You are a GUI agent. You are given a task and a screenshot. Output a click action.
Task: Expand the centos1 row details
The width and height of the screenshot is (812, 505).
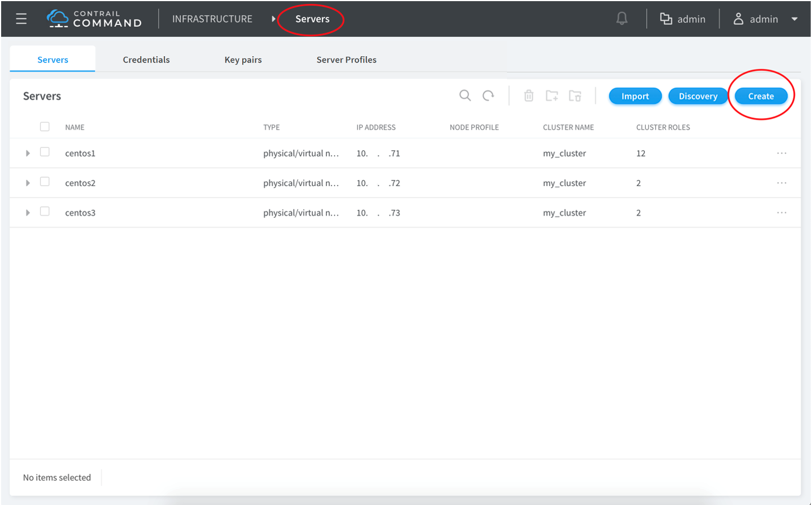28,153
